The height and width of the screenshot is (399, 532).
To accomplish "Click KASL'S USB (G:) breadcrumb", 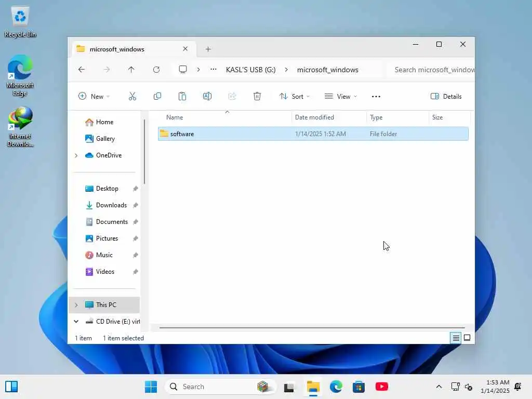I will [x=251, y=70].
